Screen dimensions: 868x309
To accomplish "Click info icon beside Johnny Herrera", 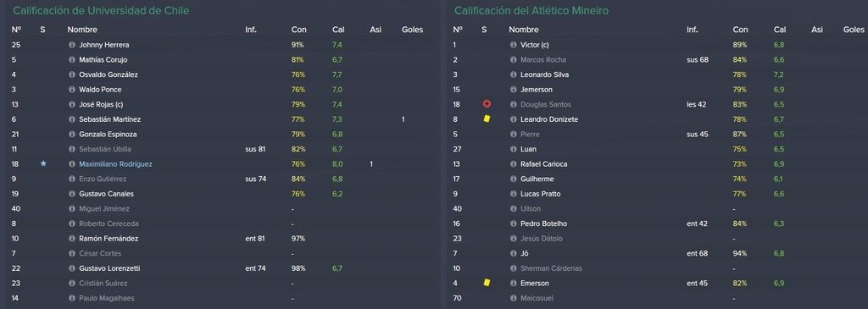I will (x=71, y=45).
